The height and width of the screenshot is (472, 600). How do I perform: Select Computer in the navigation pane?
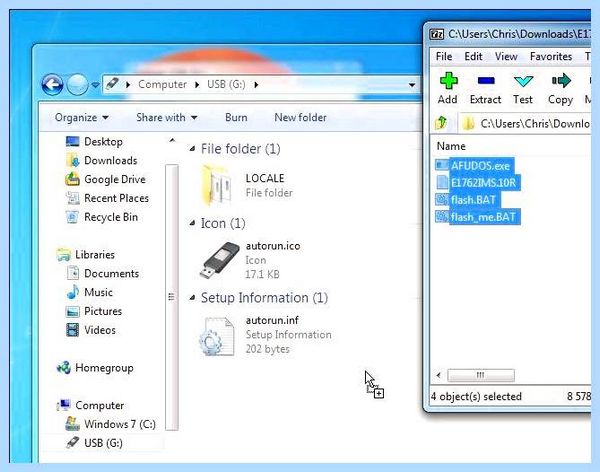[x=90, y=405]
